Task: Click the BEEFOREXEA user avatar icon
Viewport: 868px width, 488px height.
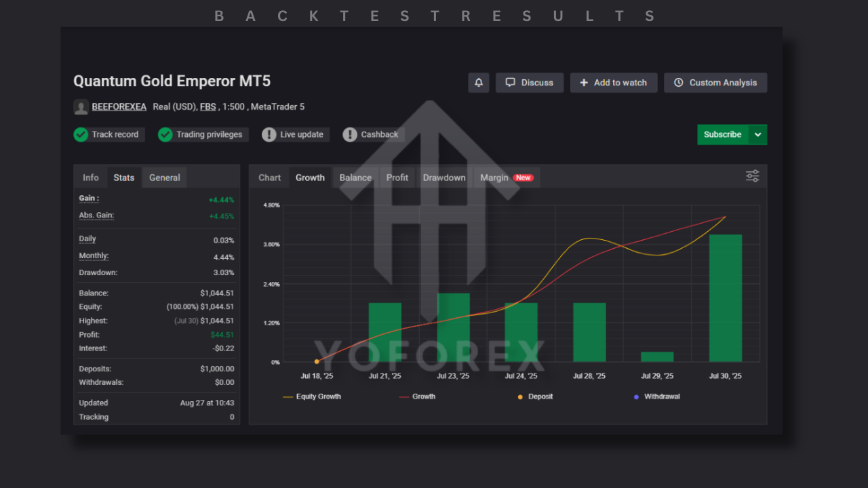Action: pyautogui.click(x=81, y=107)
